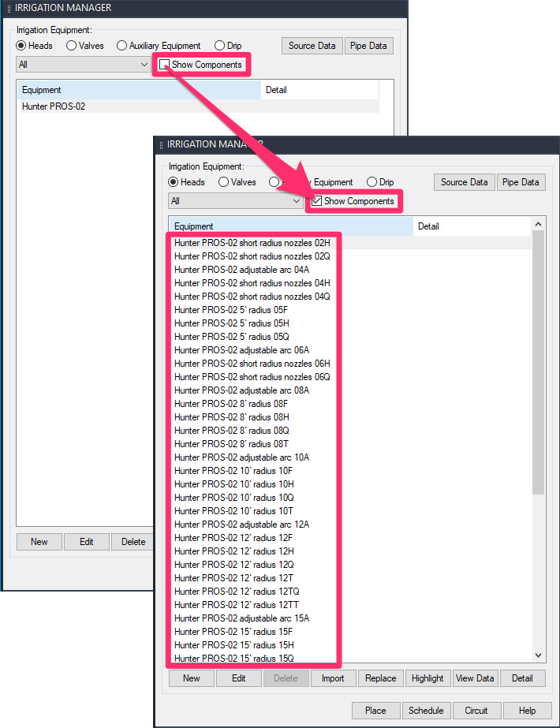Select Hunter PROS-02 5' radius 05Q

[x=232, y=337]
